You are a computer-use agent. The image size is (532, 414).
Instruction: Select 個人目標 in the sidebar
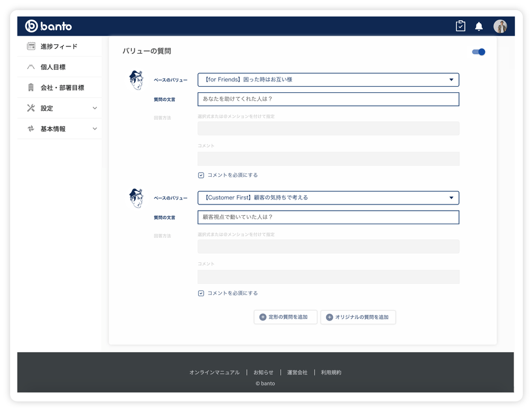tap(53, 67)
